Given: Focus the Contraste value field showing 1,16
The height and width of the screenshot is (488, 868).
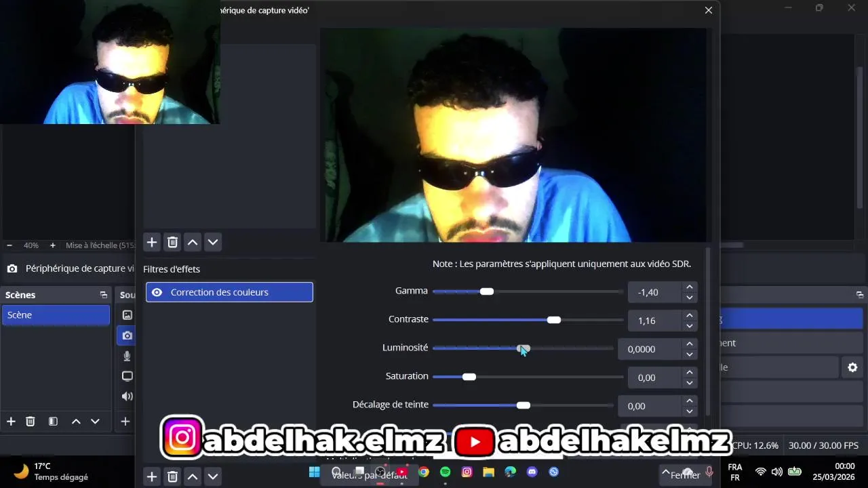Looking at the screenshot, I should (x=655, y=321).
